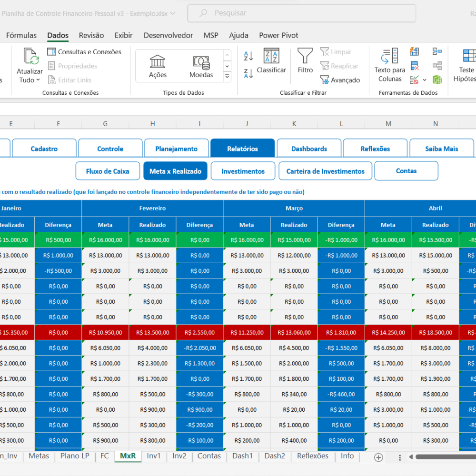Screen dimensions: 476x476
Task: Click the red cell R$ 2.550,00
Action: click(200, 332)
